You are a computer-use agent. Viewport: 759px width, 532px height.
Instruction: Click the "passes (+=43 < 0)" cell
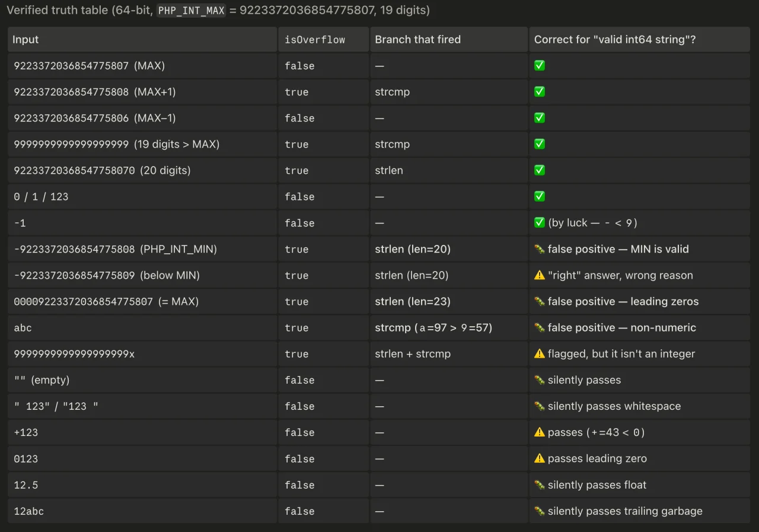point(640,432)
